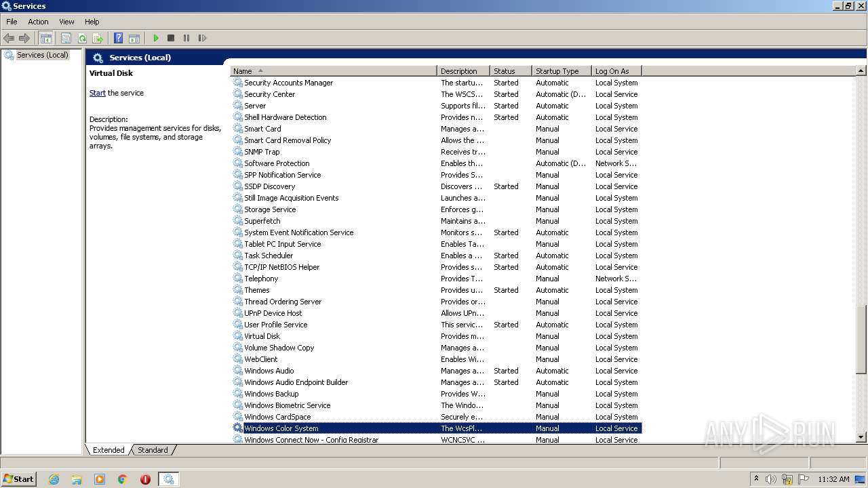Select the Telephony service row

click(x=436, y=279)
